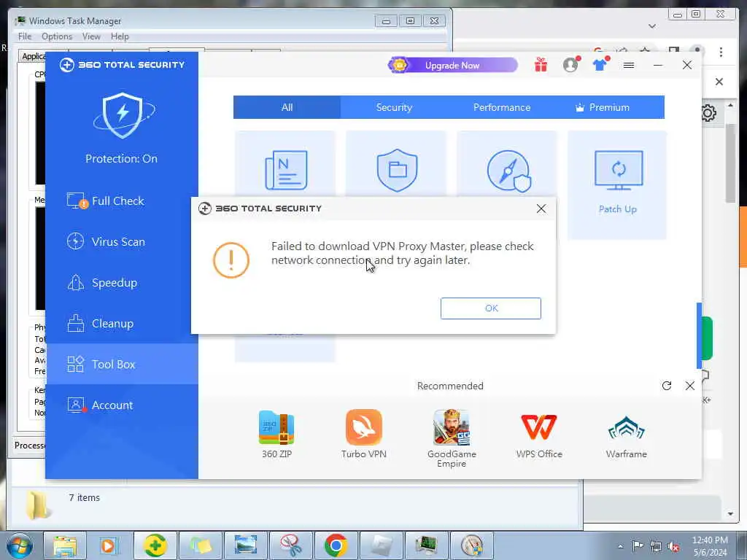Open Task Manager Help menu
This screenshot has width=747, height=560.
(120, 36)
